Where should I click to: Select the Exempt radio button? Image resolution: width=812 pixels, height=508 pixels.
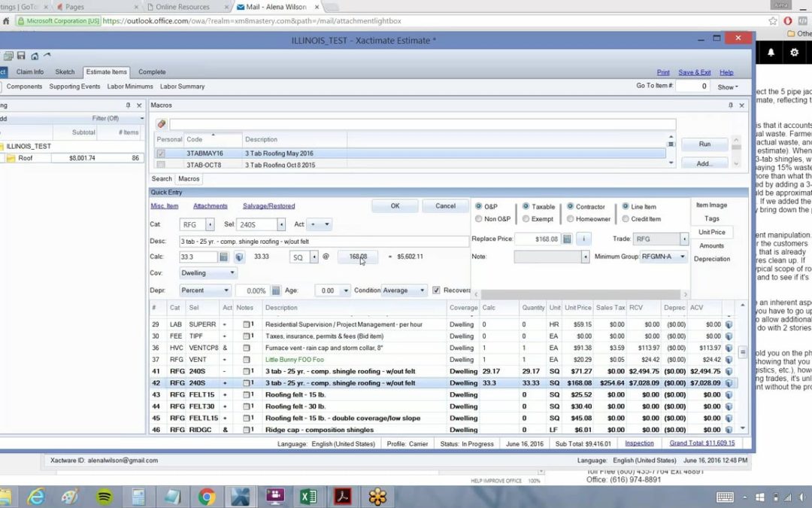click(526, 219)
